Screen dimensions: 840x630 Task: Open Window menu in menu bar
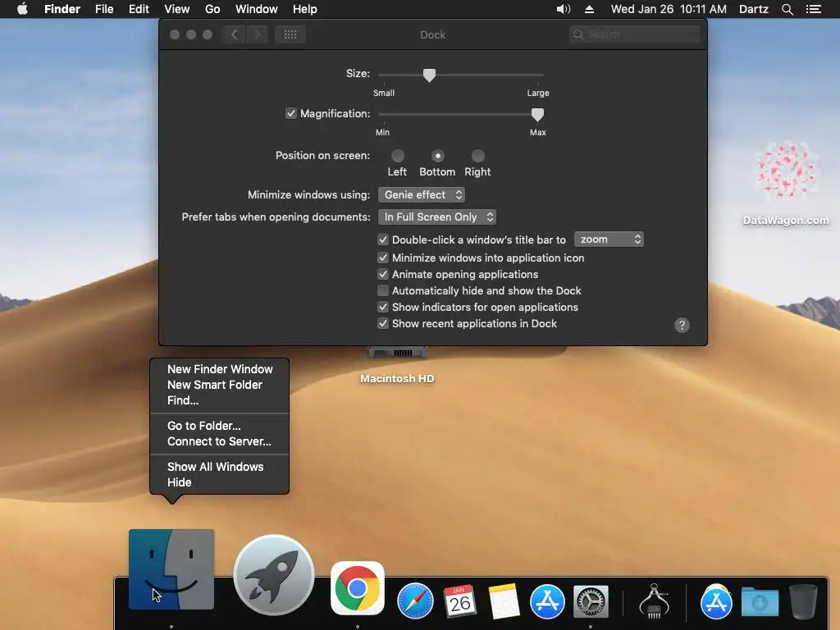tap(257, 9)
